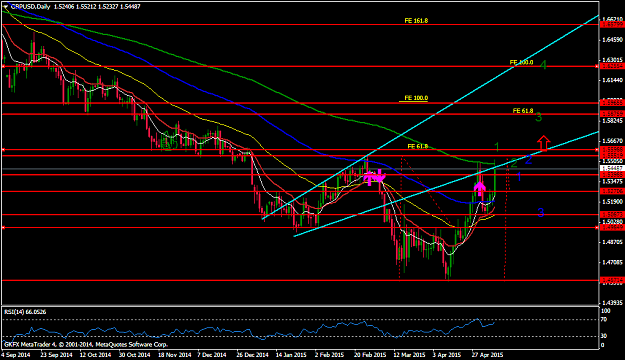
Task: Click the RSI scale value 70
Action: 604,320
